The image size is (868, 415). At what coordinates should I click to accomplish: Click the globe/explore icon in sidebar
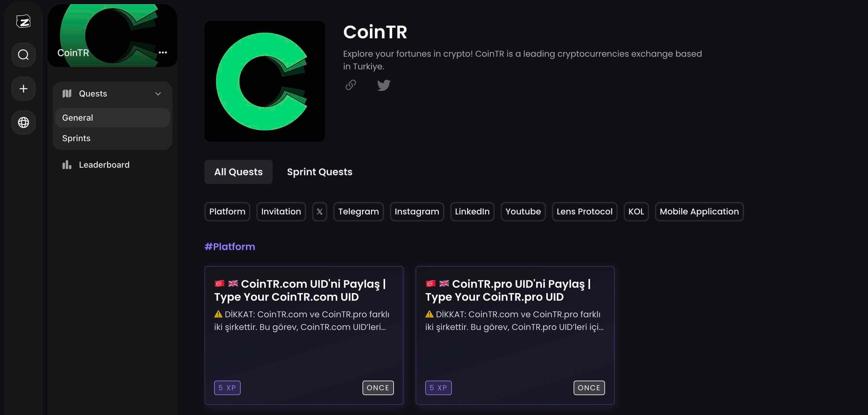point(23,122)
